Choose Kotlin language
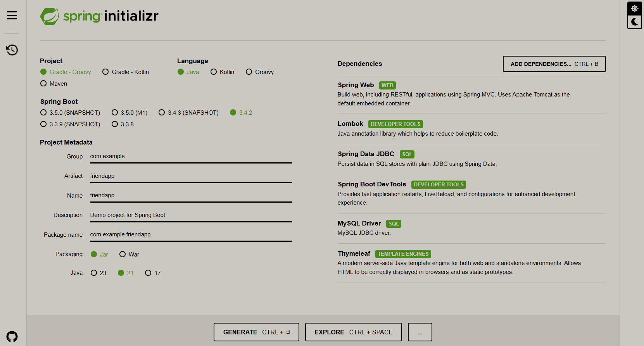The image size is (644, 346). point(223,72)
